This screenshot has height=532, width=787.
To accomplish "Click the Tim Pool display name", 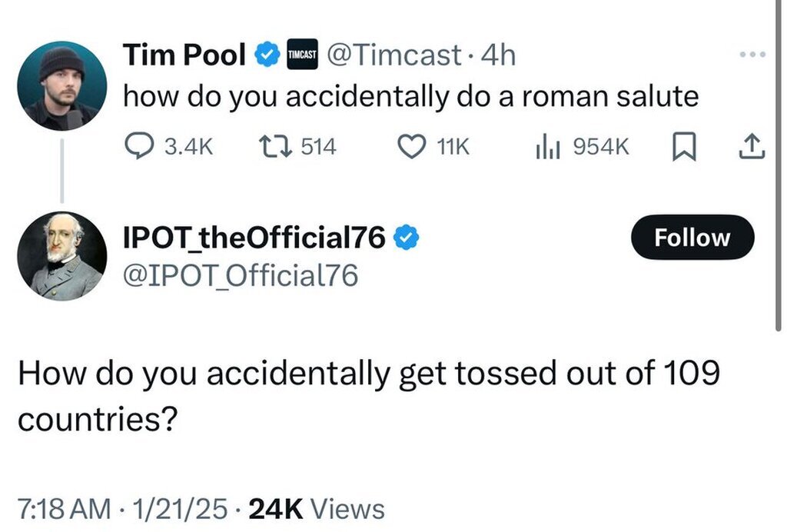I will (184, 56).
